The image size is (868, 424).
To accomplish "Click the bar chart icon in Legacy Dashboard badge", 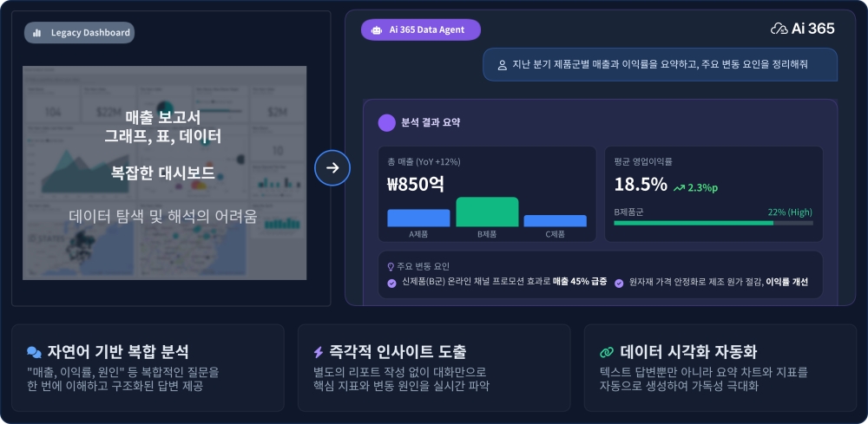I will 37,33.
